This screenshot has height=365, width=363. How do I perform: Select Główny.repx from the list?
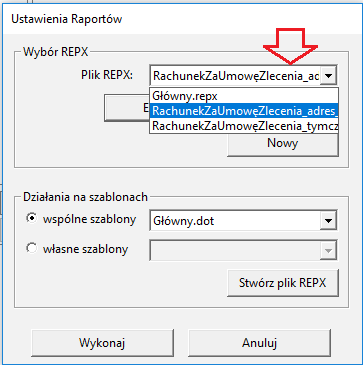[x=244, y=96]
